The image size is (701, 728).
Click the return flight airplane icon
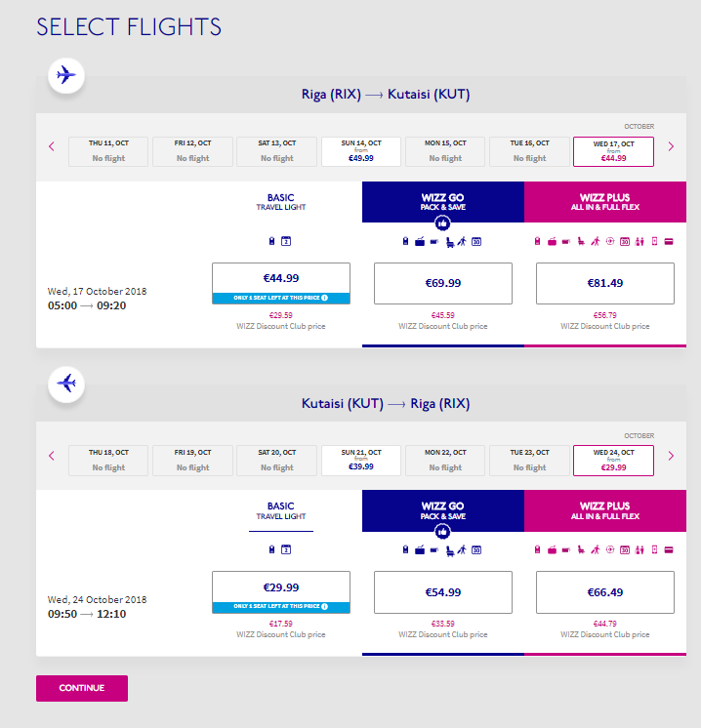click(x=66, y=384)
